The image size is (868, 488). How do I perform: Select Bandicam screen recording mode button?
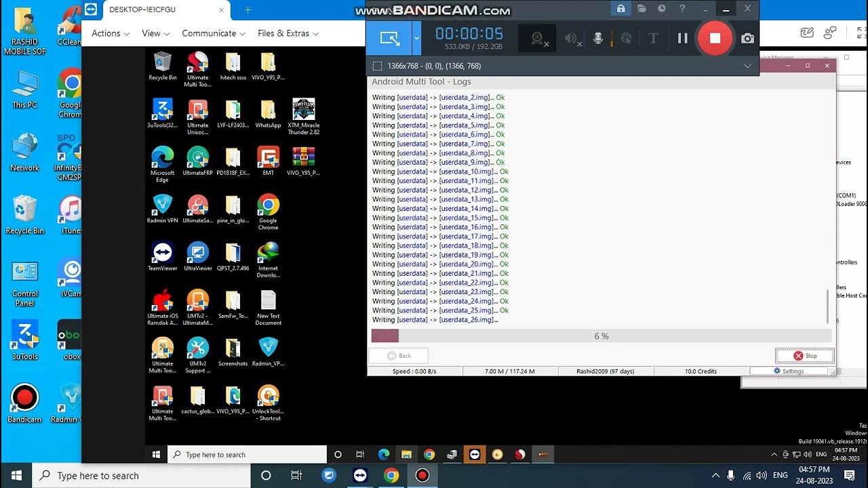coord(389,39)
